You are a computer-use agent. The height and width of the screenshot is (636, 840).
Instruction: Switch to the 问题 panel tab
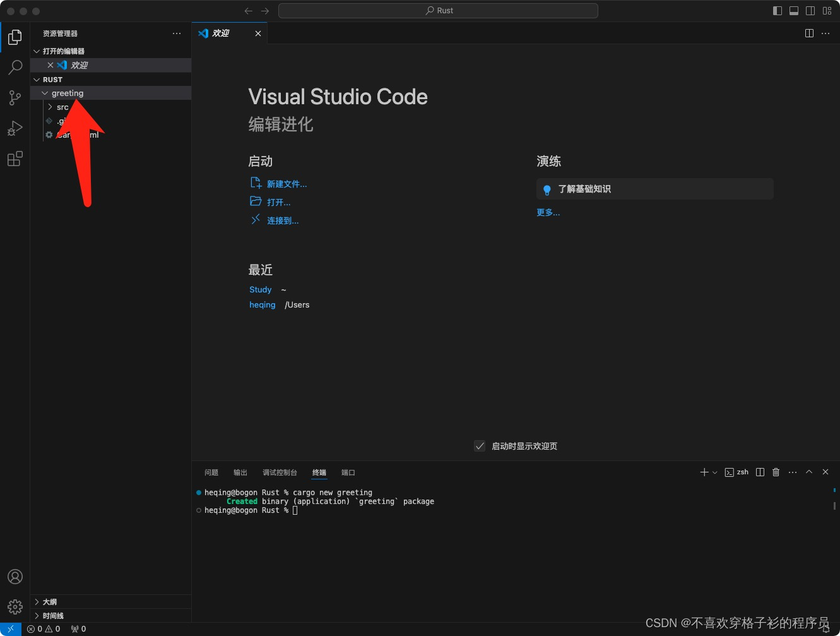tap(211, 472)
